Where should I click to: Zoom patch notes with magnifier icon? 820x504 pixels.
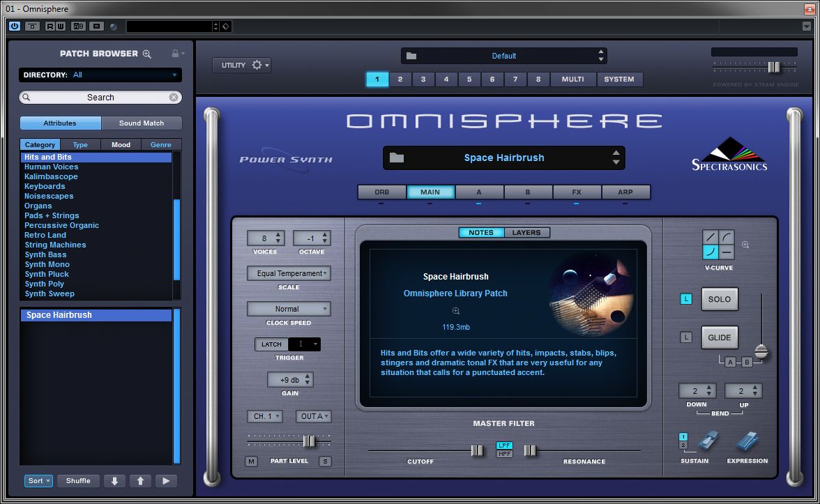point(455,311)
